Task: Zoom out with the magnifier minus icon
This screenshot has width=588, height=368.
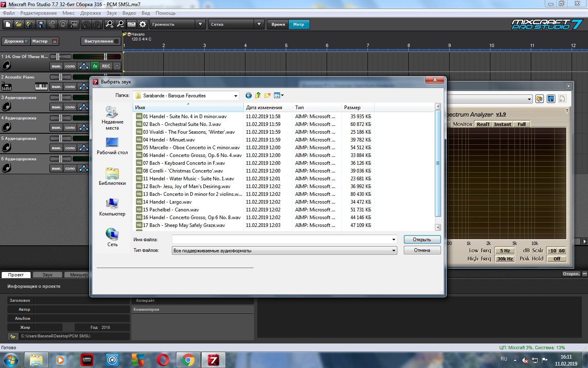Action: coord(120,25)
